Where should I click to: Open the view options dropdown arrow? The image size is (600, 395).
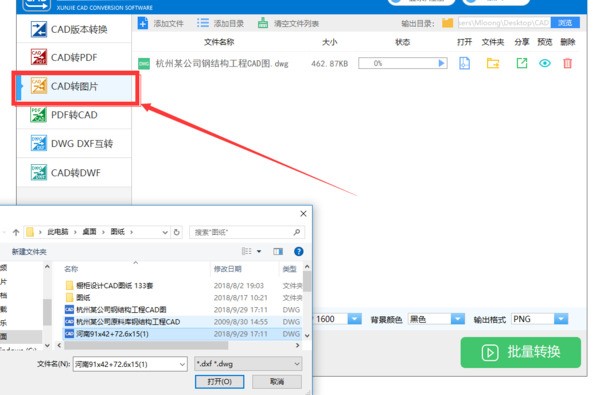tap(259, 251)
